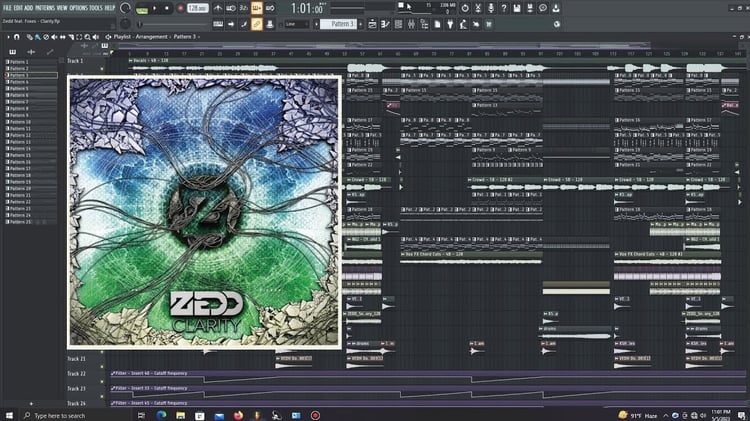Click the question mark help icon
The width and height of the screenshot is (750, 421).
click(504, 8)
